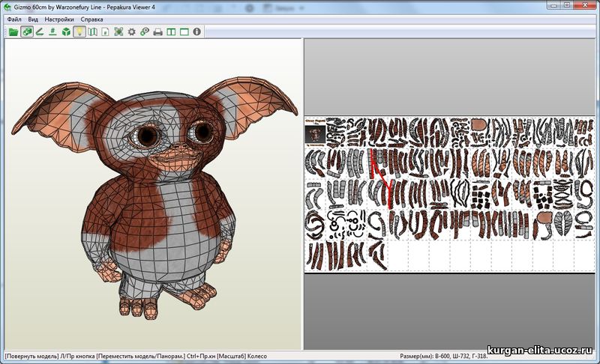The width and height of the screenshot is (600, 364).
Task: Click the link/connection check icon
Action: tap(145, 31)
